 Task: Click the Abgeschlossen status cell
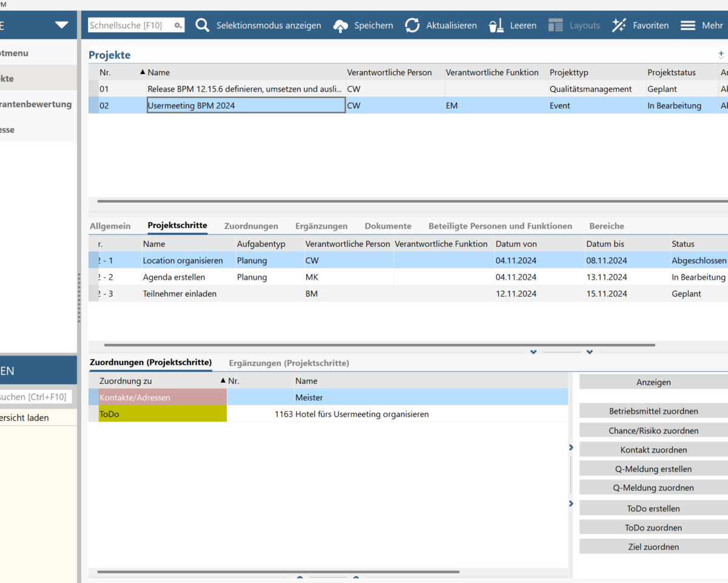pos(699,260)
